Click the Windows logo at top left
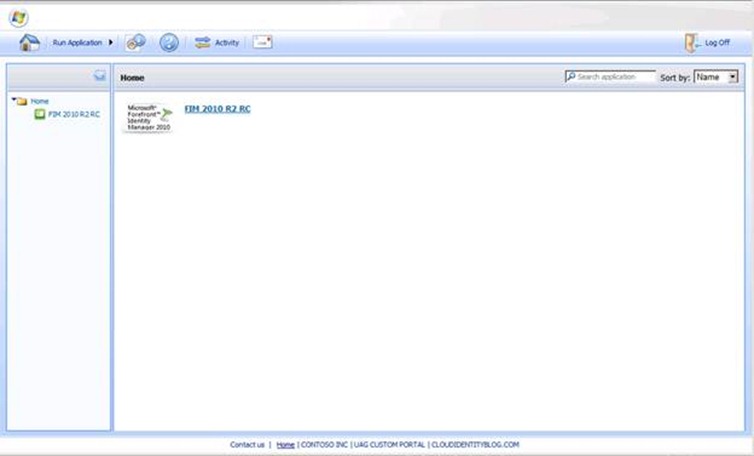This screenshot has width=754, height=456. click(18, 18)
